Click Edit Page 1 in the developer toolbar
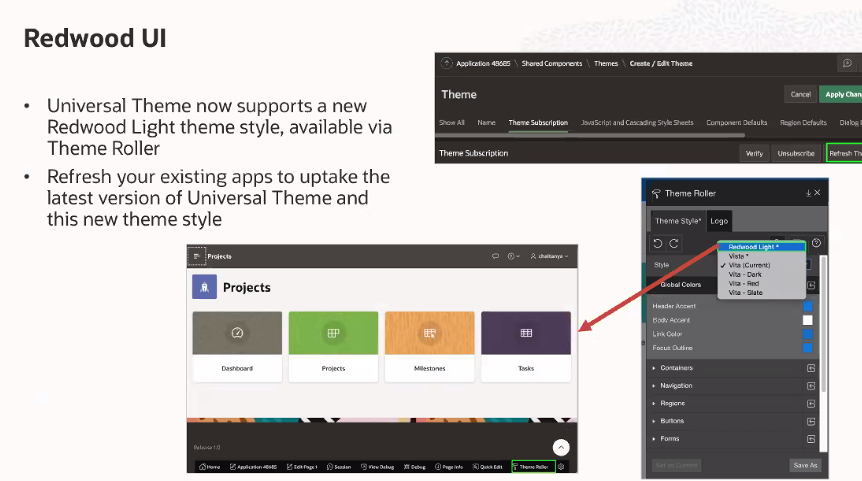Image resolution: width=862 pixels, height=481 pixels. (302, 467)
